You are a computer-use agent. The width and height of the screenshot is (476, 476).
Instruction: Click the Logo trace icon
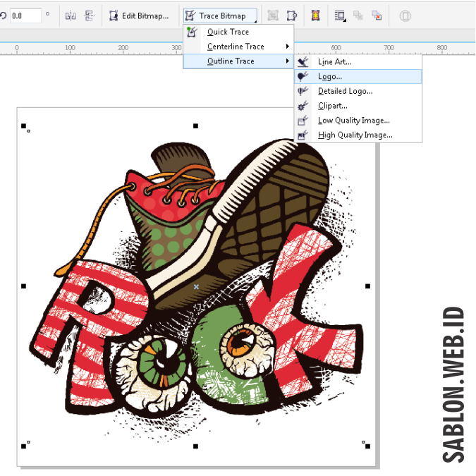coord(303,76)
